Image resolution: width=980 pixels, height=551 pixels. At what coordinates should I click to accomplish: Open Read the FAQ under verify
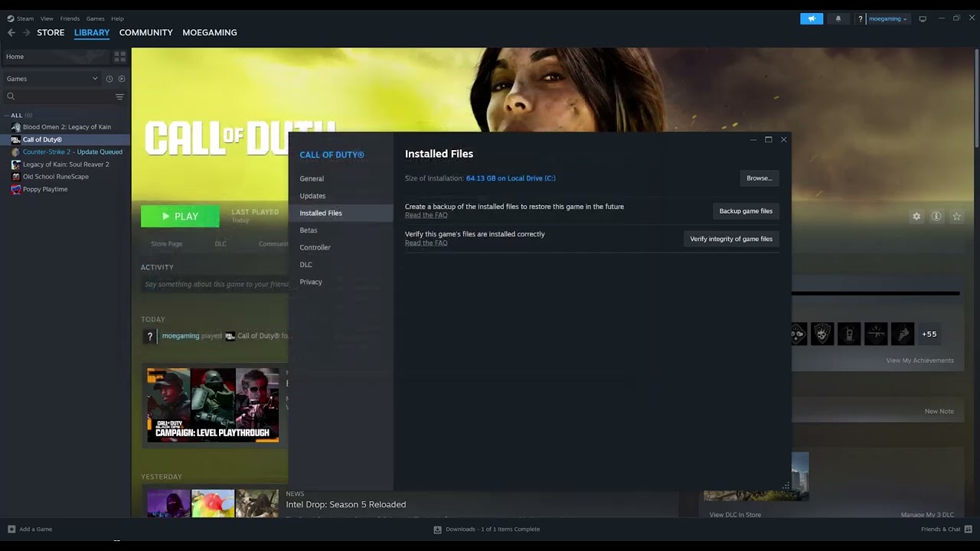tap(426, 243)
